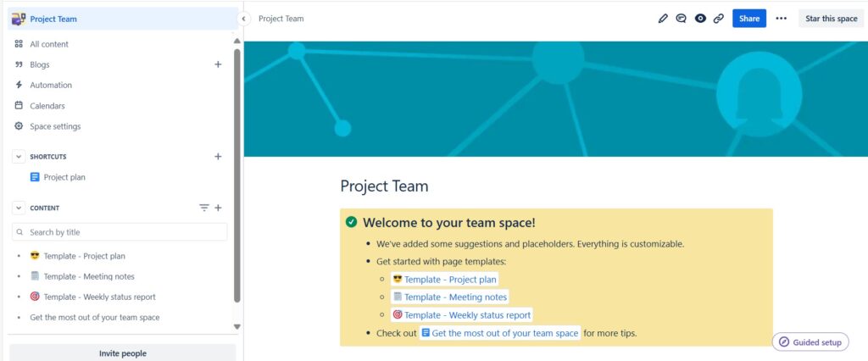
Task: Open Template - Meeting notes link in welcome panel
Action: click(449, 297)
